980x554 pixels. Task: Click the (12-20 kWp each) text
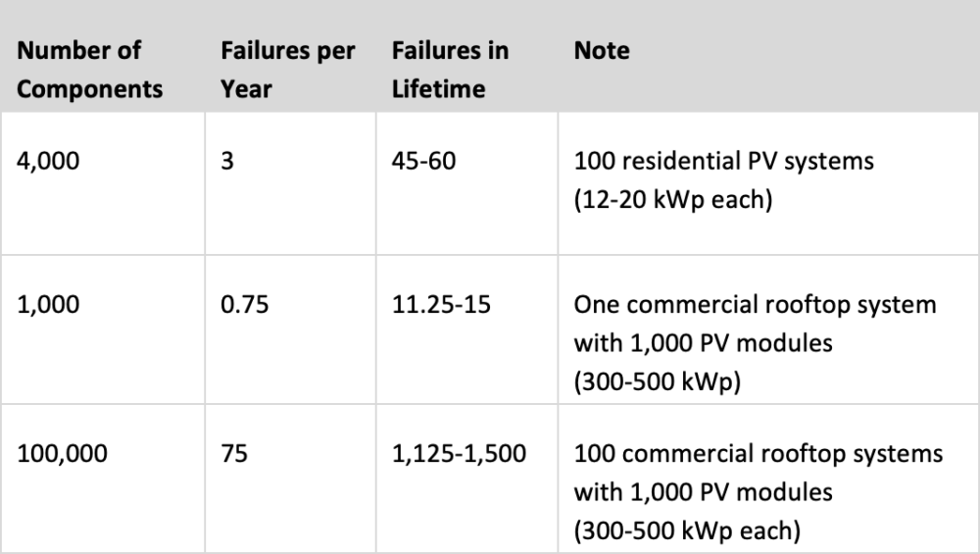click(673, 199)
